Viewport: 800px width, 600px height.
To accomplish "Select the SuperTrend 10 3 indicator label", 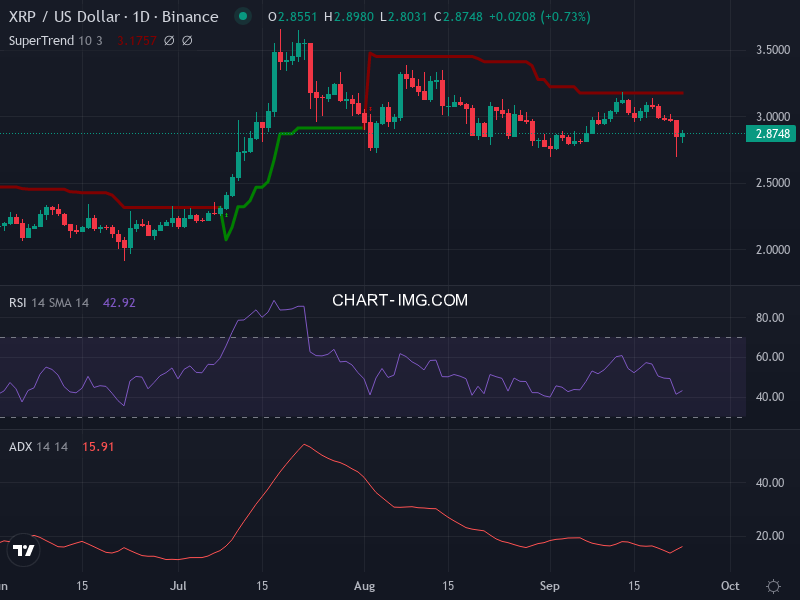I will click(57, 41).
